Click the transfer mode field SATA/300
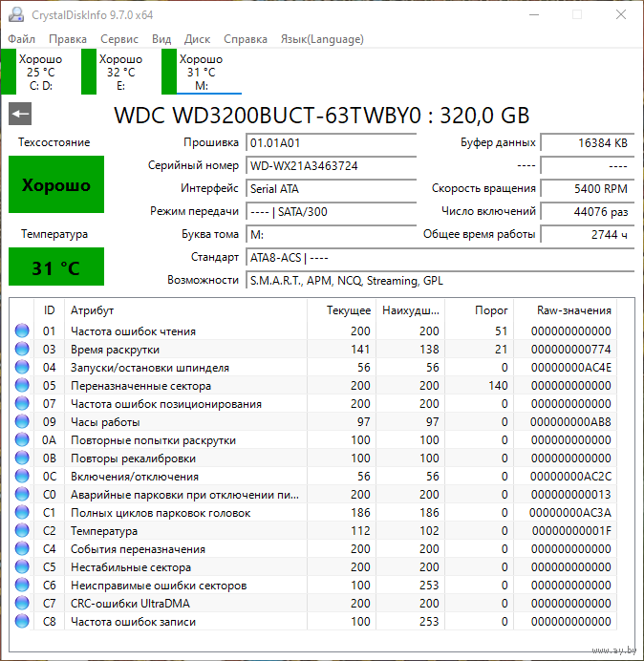 [331, 211]
